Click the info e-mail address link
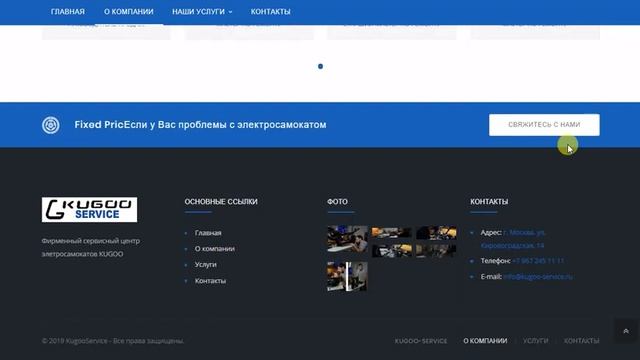Viewport: 640px width, 360px height. coord(538,277)
